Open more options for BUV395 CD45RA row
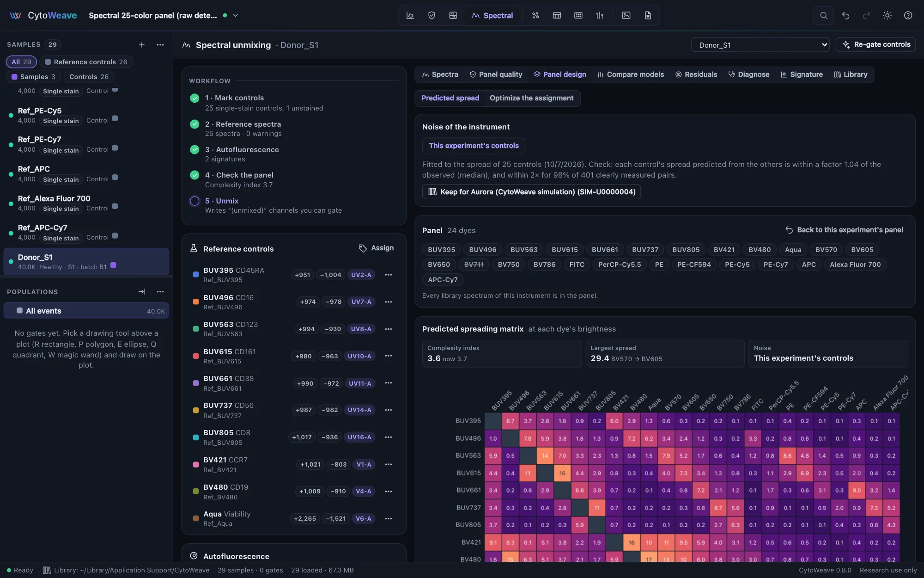924x578 pixels. point(389,275)
